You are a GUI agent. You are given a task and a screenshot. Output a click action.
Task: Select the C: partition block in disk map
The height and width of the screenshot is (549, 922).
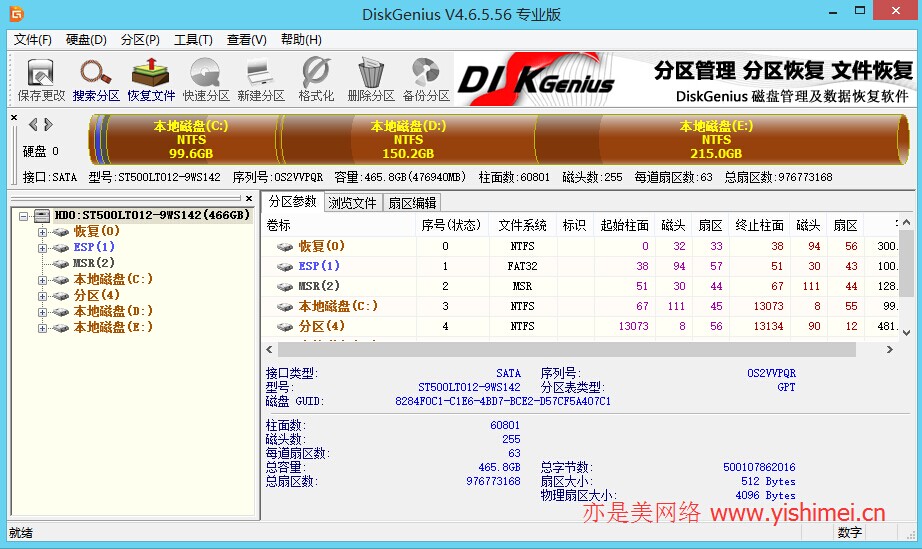192,139
